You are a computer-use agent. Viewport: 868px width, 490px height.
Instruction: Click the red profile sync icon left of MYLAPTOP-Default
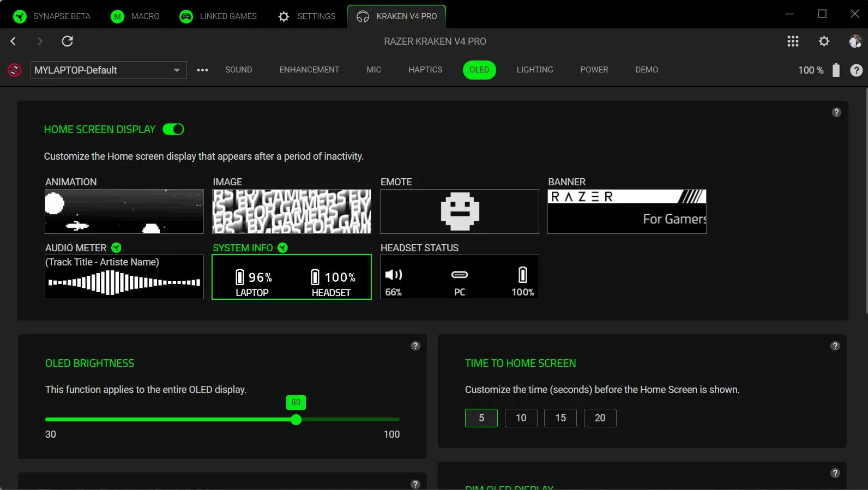click(15, 70)
